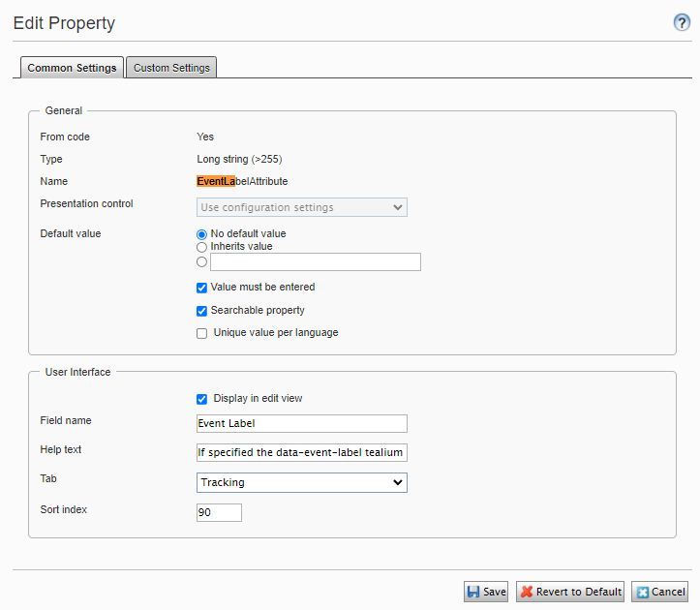Select the No default value radio button
This screenshot has height=610, width=700.
[x=202, y=234]
